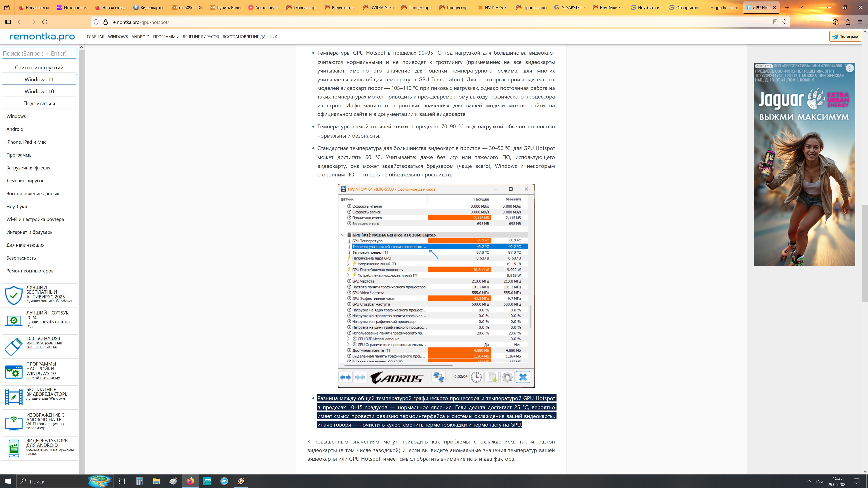The width and height of the screenshot is (868, 488).
Task: Open the Windows 11 sidebar button
Action: point(39,80)
